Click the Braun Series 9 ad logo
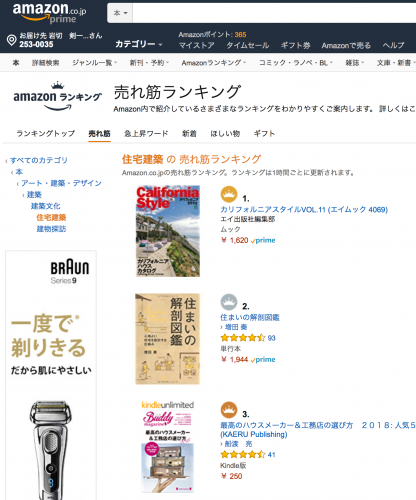Image resolution: width=416 pixels, height=500 pixels. coord(70,271)
